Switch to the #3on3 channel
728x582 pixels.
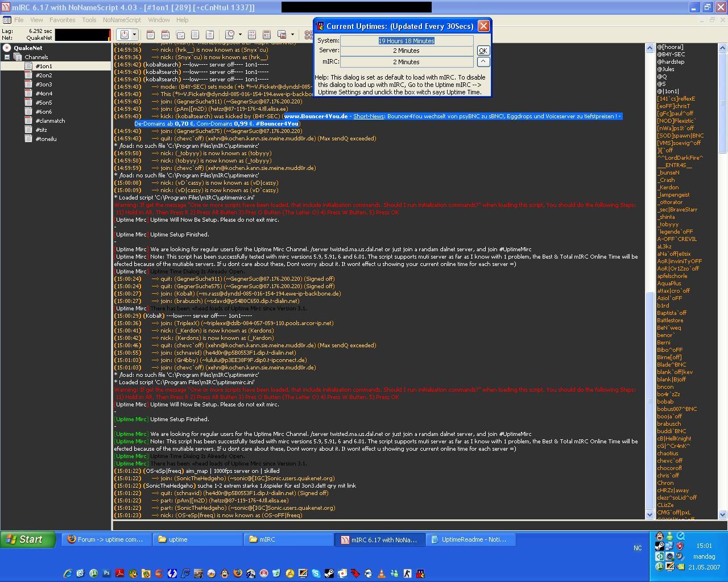[x=44, y=84]
